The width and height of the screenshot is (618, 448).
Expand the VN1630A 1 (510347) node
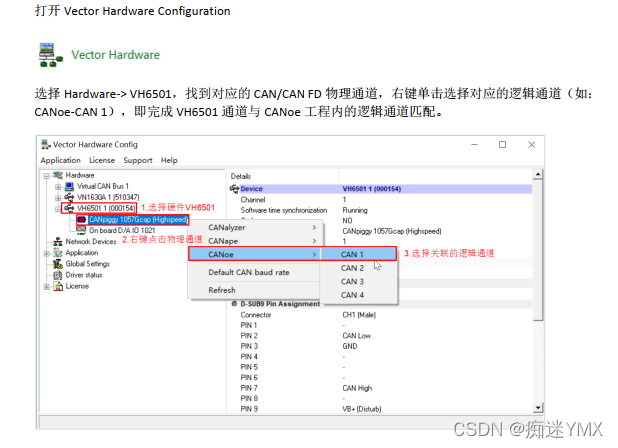pos(58,198)
